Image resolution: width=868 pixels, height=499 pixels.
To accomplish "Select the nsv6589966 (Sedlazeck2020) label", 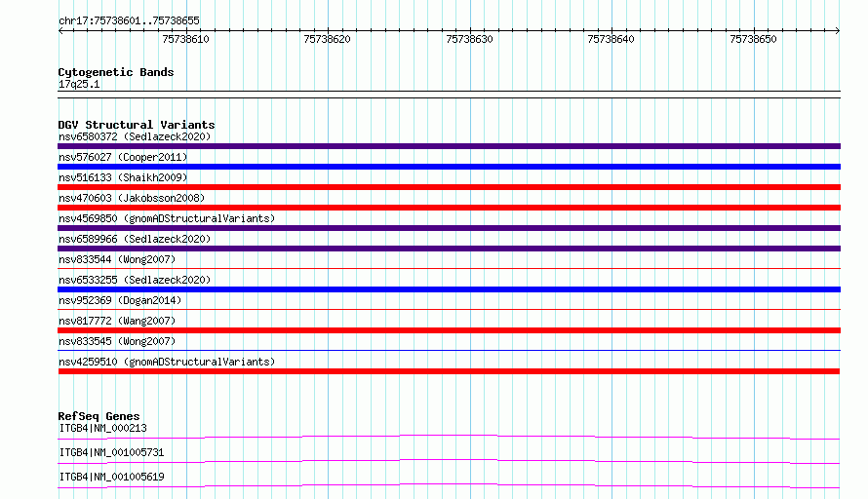I will (135, 239).
